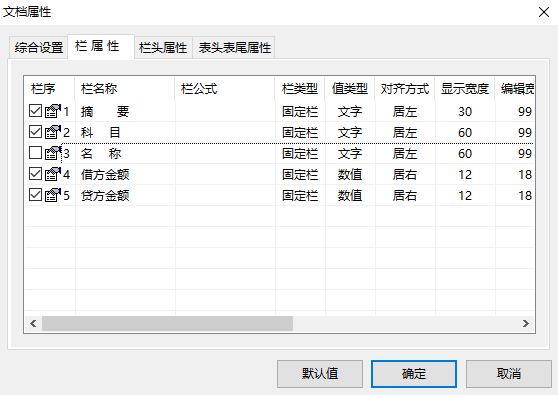558x395 pixels.
Task: Uncheck the checkbox for column 5 贷方金额
Action: coord(35,195)
